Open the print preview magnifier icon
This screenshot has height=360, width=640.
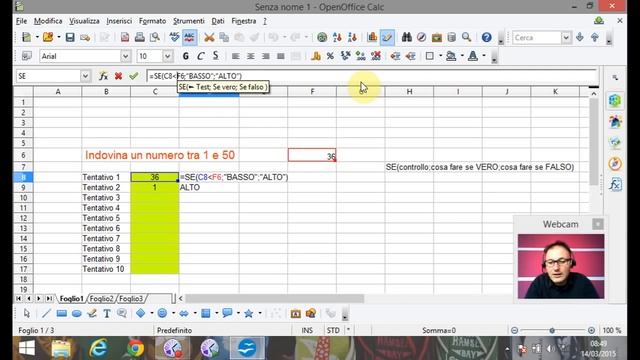click(x=155, y=38)
